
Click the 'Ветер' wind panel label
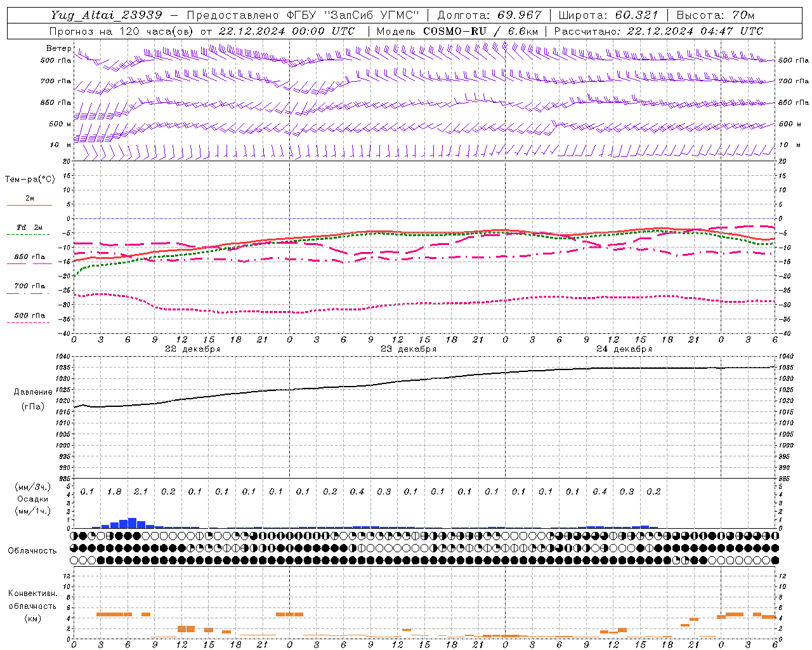click(58, 48)
